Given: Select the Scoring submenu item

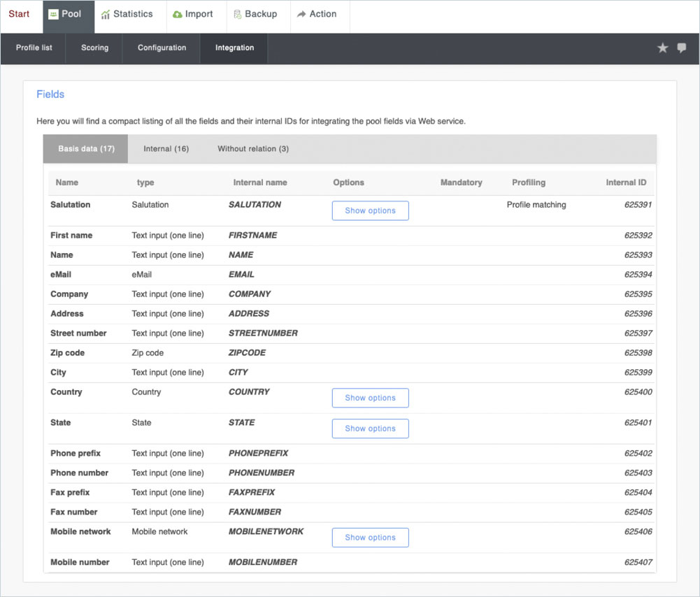Looking at the screenshot, I should click(94, 48).
